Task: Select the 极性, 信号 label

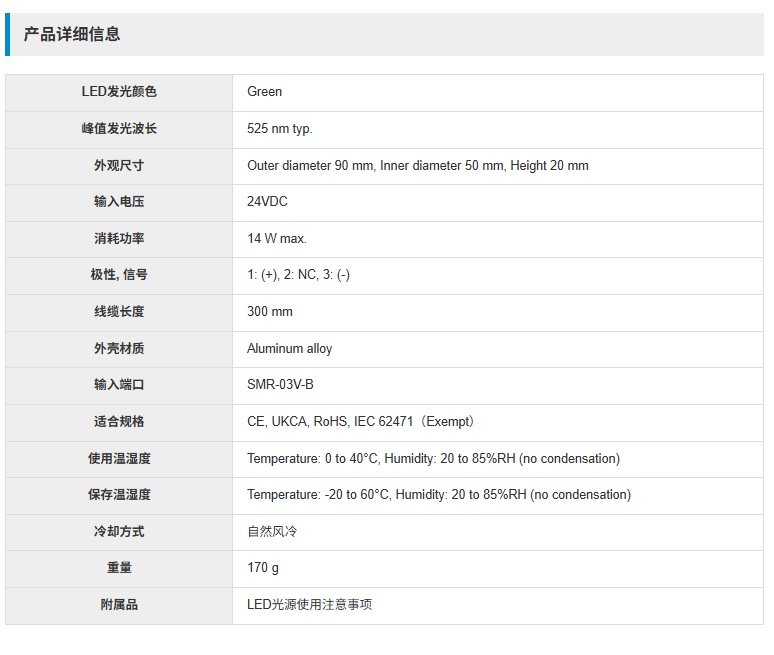Action: [x=119, y=275]
